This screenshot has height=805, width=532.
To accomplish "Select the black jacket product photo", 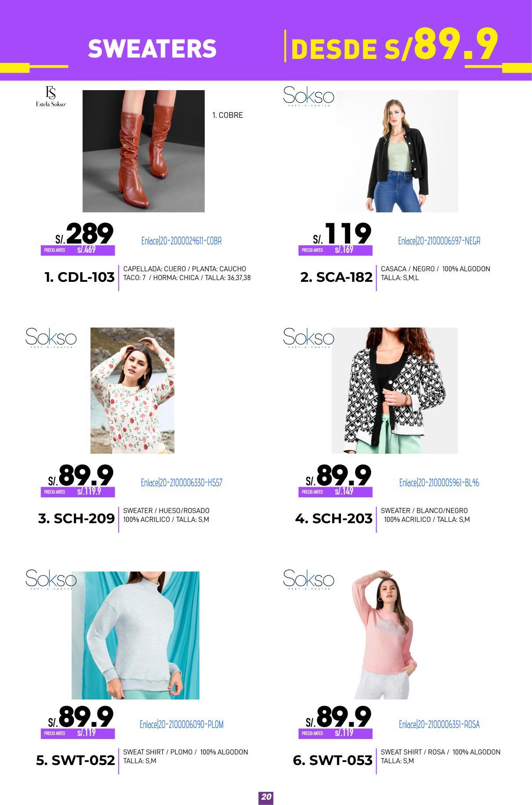I will [x=397, y=151].
